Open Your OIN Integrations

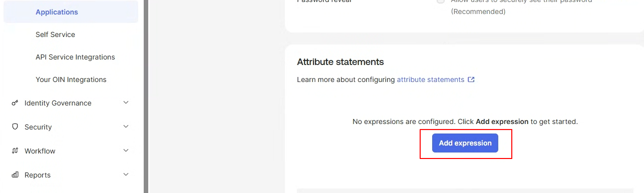pos(71,79)
